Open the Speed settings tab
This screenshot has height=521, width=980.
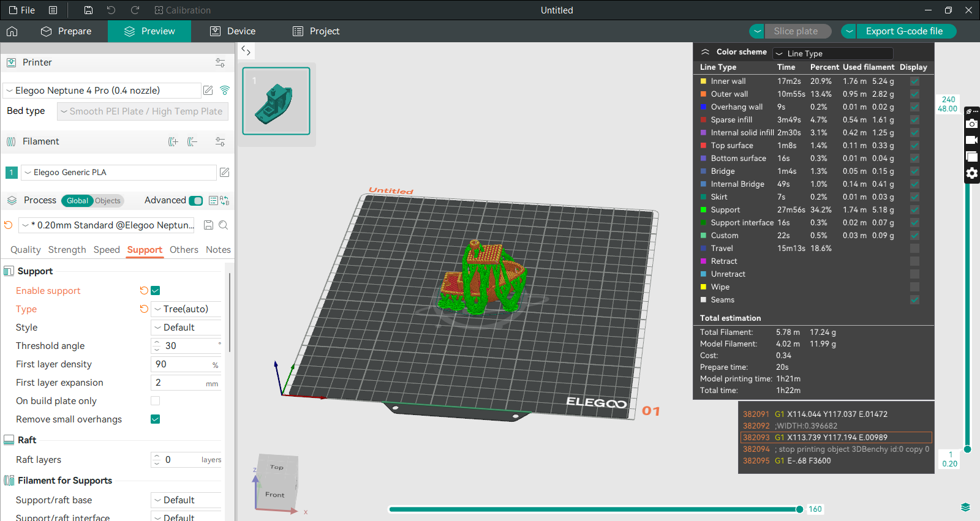[107, 250]
